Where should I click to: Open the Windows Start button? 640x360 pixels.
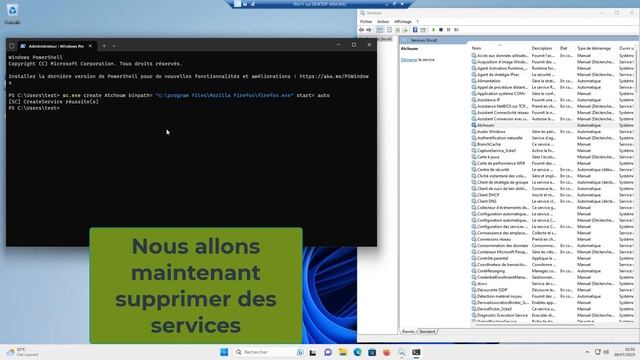[x=224, y=352]
